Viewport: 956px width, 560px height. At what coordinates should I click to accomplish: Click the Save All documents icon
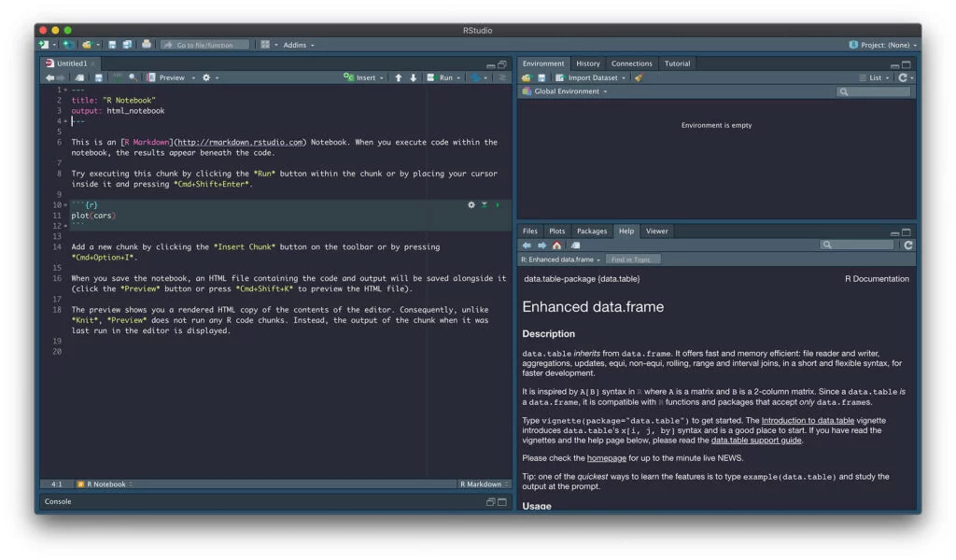click(x=127, y=45)
